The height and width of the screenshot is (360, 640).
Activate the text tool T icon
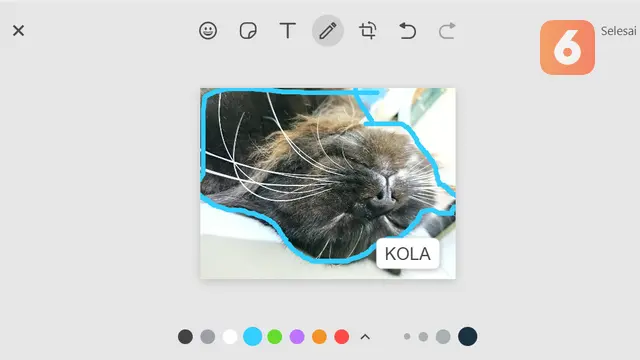(288, 31)
